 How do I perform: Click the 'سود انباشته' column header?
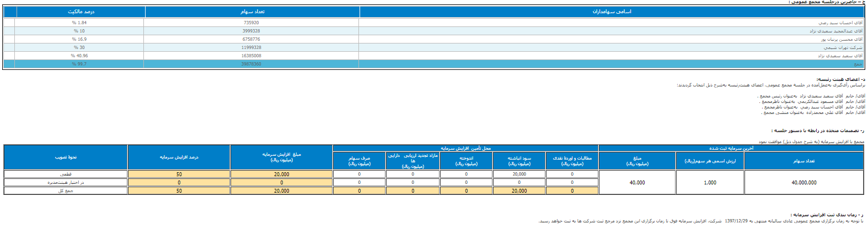(x=519, y=161)
